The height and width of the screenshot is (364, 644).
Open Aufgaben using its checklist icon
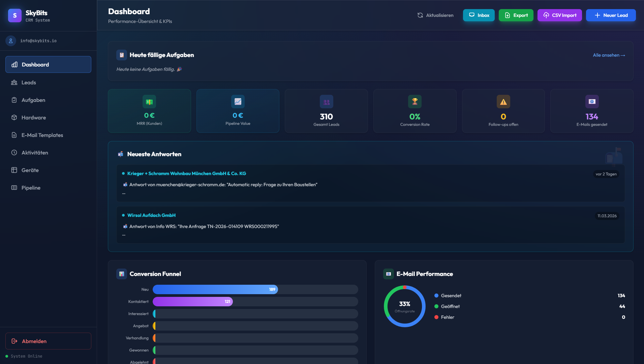point(14,100)
